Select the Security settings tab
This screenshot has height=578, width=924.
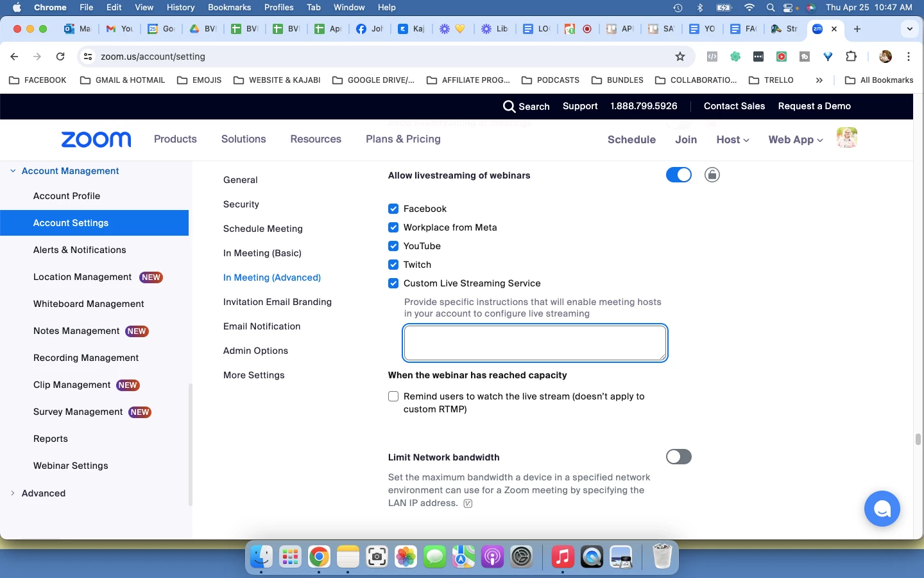pos(241,204)
